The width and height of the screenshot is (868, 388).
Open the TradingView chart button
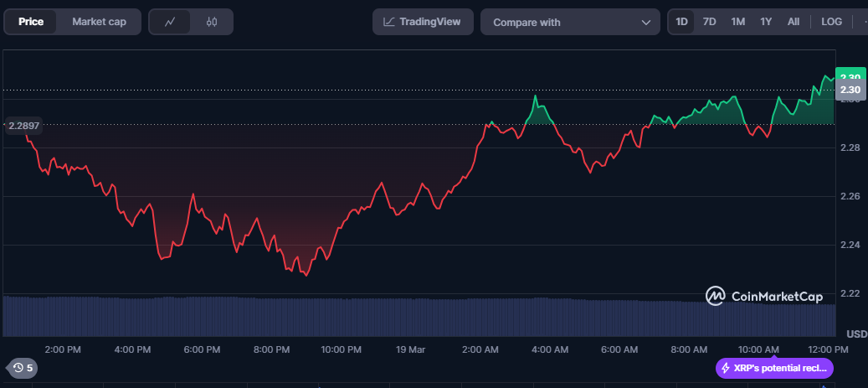423,22
